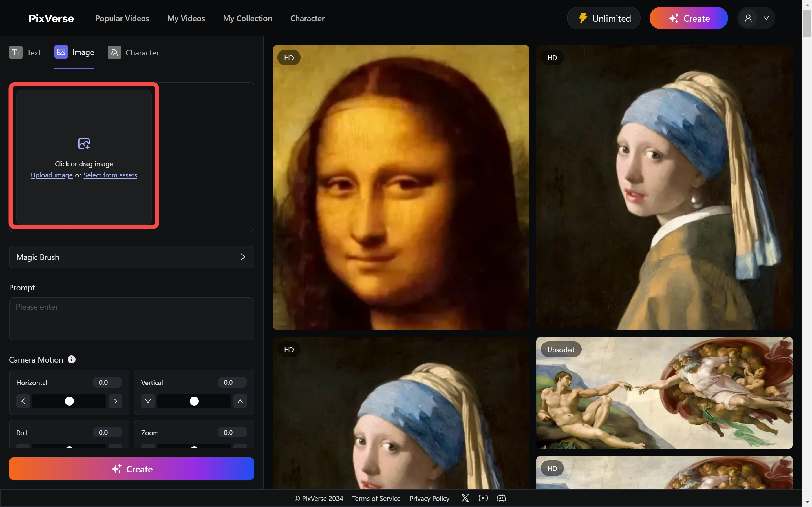Click the X (Twitter) icon in footer
This screenshot has width=812, height=507.
465,498
